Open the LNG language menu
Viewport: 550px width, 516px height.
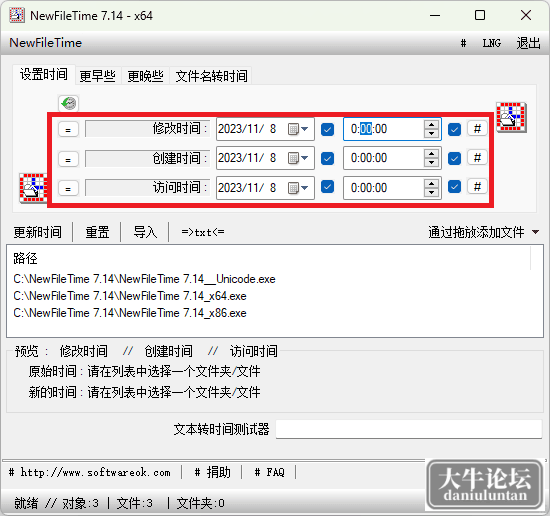pyautogui.click(x=492, y=43)
